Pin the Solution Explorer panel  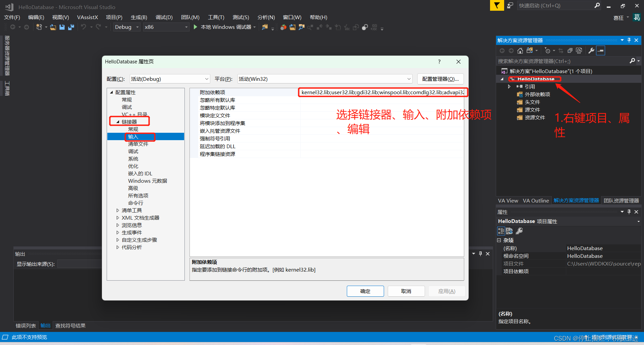point(629,40)
